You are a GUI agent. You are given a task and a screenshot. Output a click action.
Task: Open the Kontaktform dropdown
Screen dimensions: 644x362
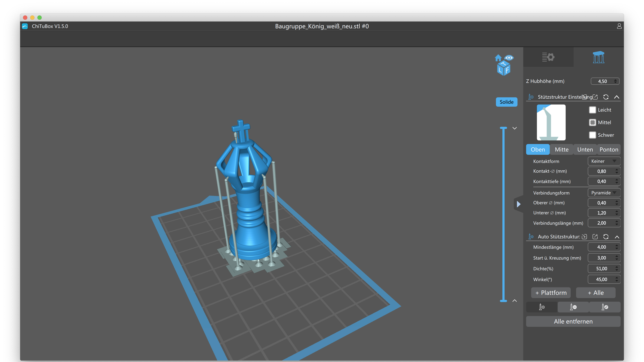tap(604, 161)
